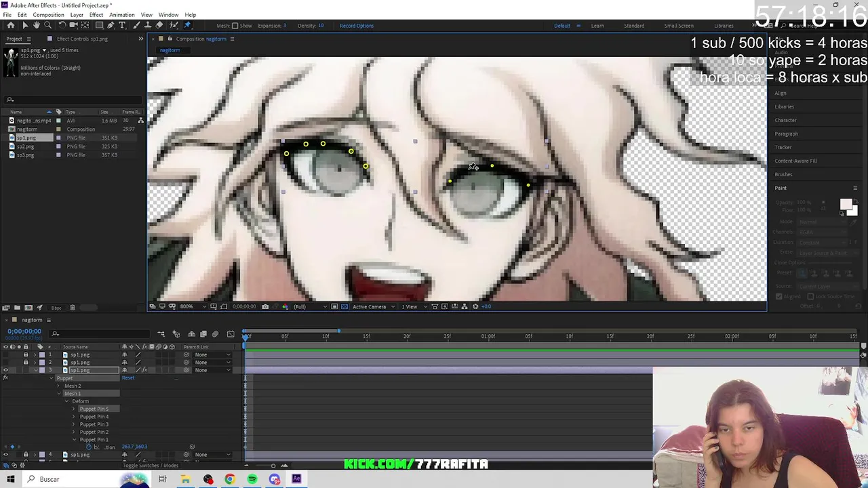Image resolution: width=868 pixels, height=488 pixels.
Task: Open Parent None dropdown for layer 1
Action: (x=212, y=354)
